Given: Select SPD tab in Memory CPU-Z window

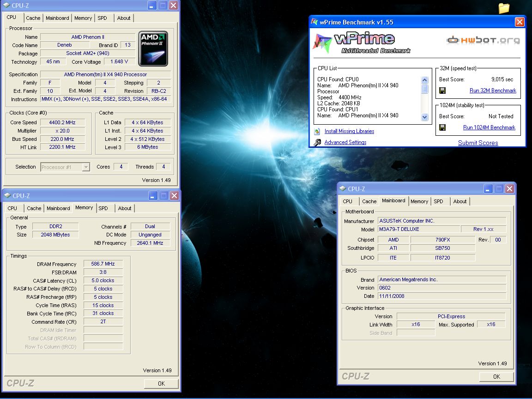Looking at the screenshot, I should 103,208.
